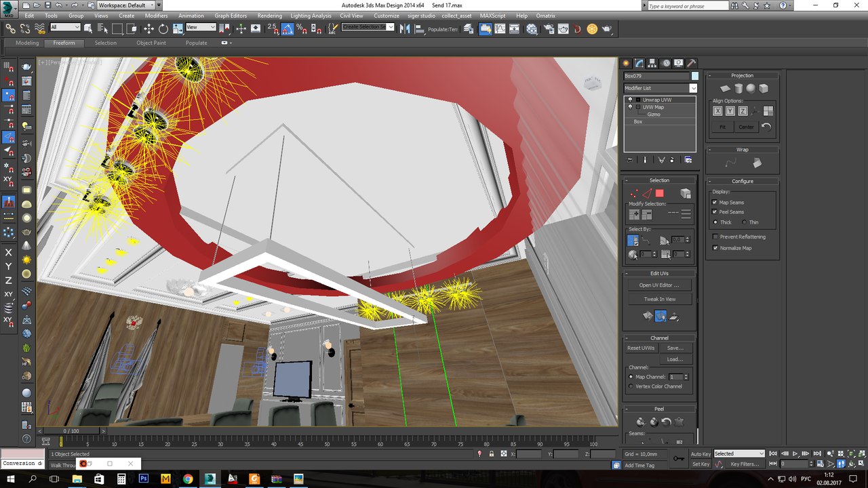Switch to Hierarchy panel tab icon
The height and width of the screenshot is (488, 868).
click(x=652, y=63)
